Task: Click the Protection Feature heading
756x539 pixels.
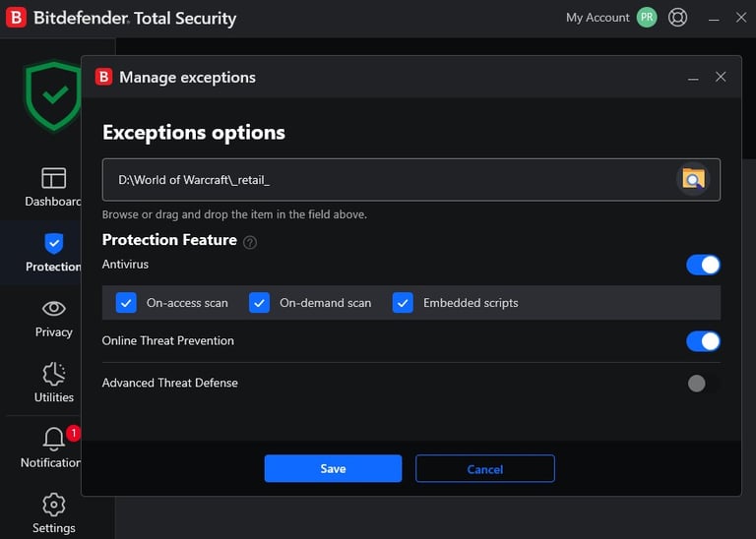Action: pos(169,239)
